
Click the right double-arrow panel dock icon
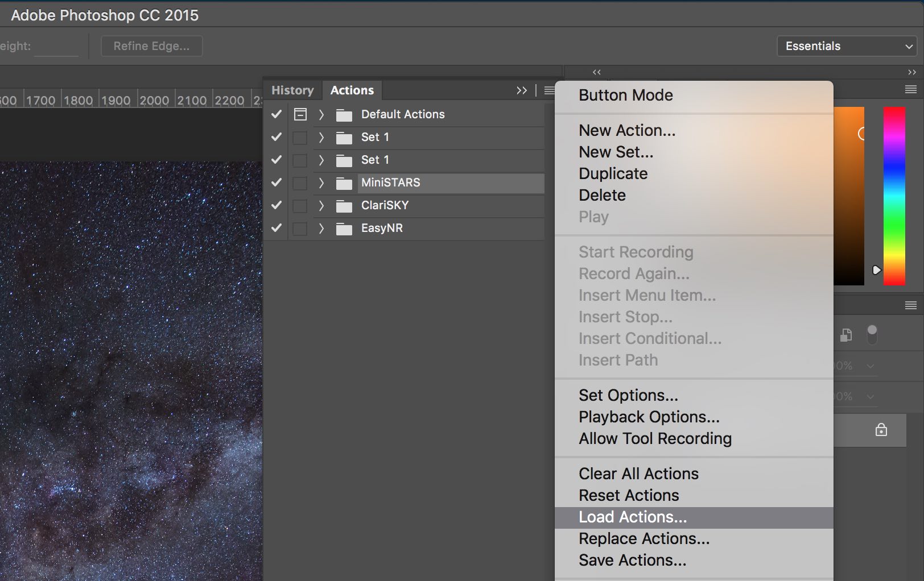click(x=911, y=72)
